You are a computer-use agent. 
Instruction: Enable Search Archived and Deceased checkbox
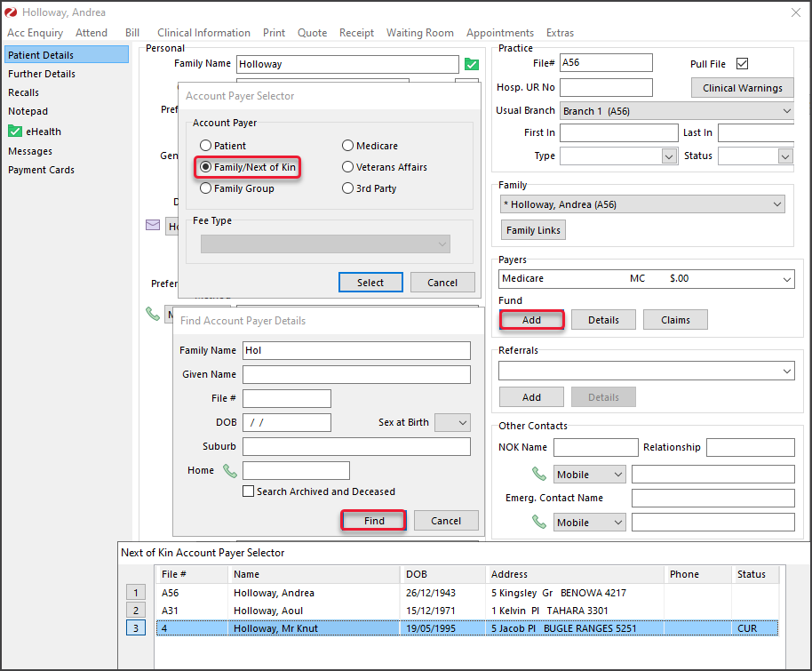(x=249, y=491)
